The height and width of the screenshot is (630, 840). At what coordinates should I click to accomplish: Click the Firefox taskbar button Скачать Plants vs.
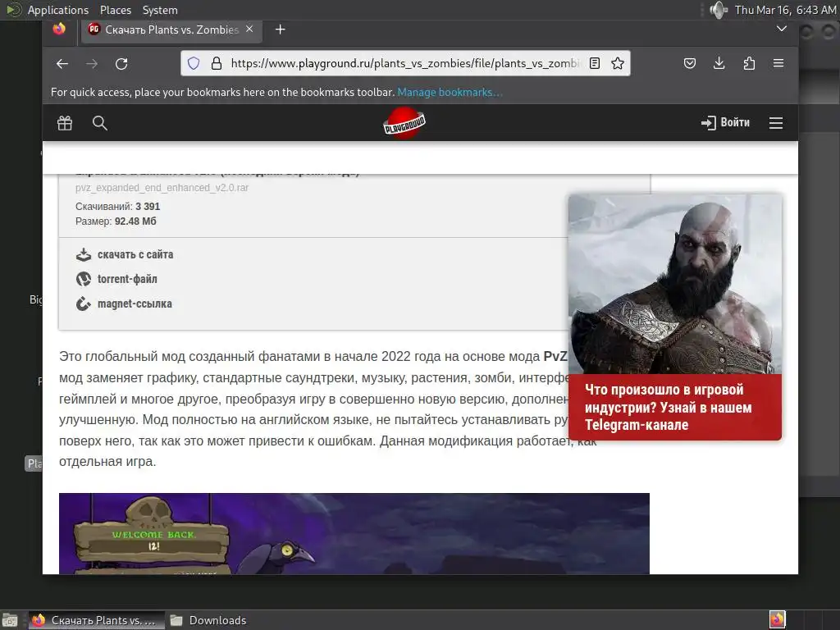95,620
